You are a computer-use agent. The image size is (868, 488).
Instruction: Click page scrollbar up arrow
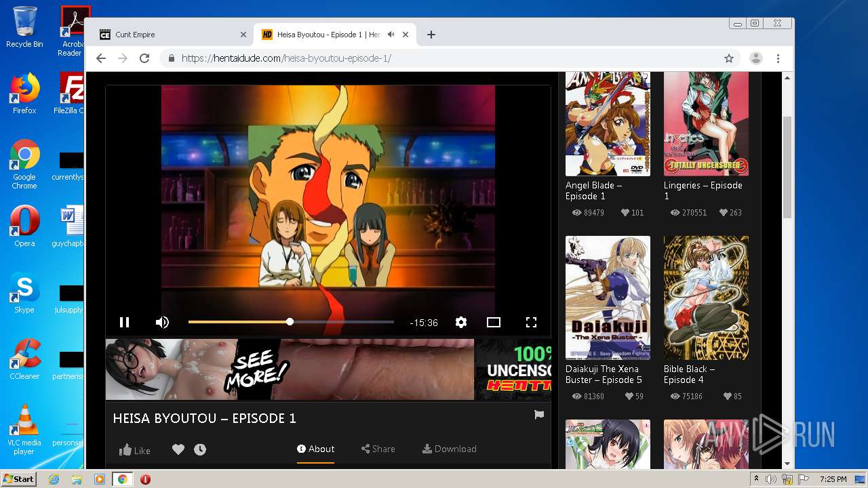click(x=787, y=78)
